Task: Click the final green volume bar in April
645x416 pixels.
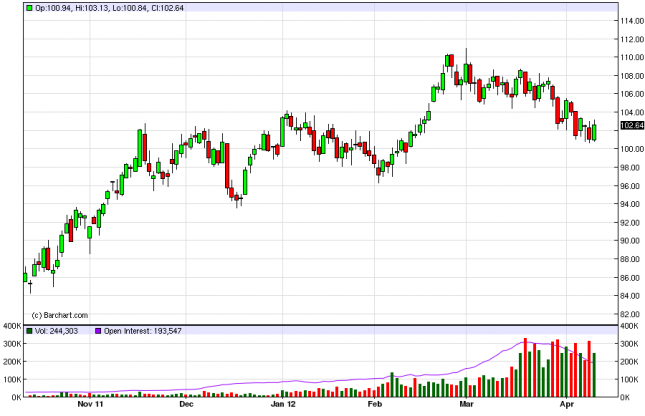Action: coord(594,375)
